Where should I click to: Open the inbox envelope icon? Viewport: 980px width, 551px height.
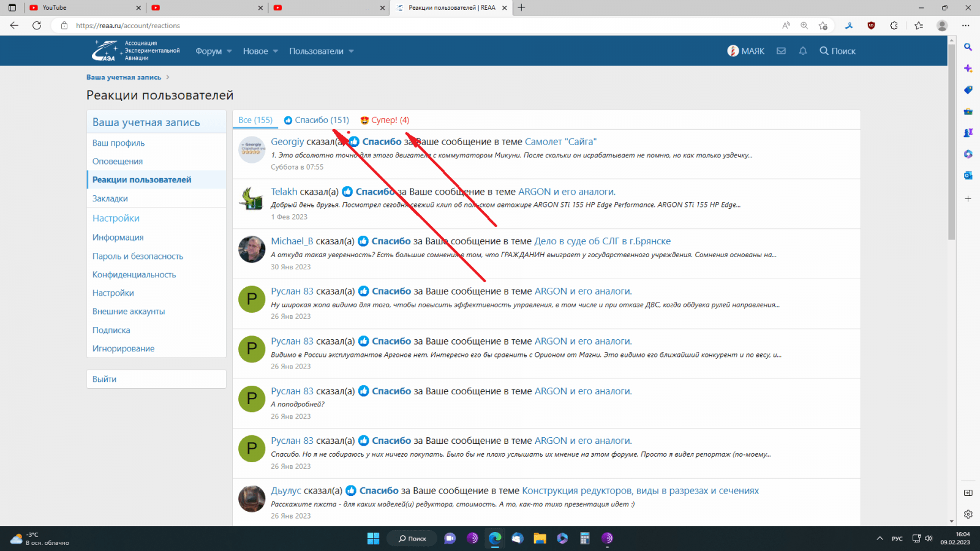tap(781, 51)
